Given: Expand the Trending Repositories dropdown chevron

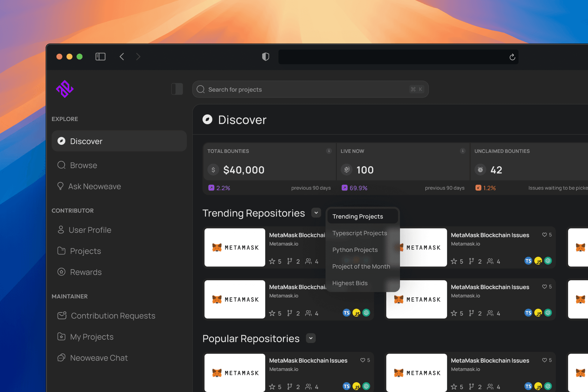Looking at the screenshot, I should [316, 213].
